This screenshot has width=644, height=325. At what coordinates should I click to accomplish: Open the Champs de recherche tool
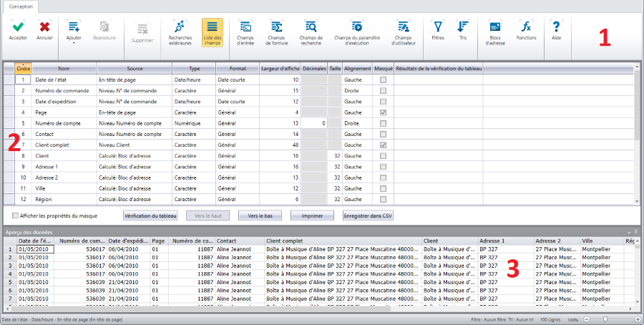(x=311, y=27)
